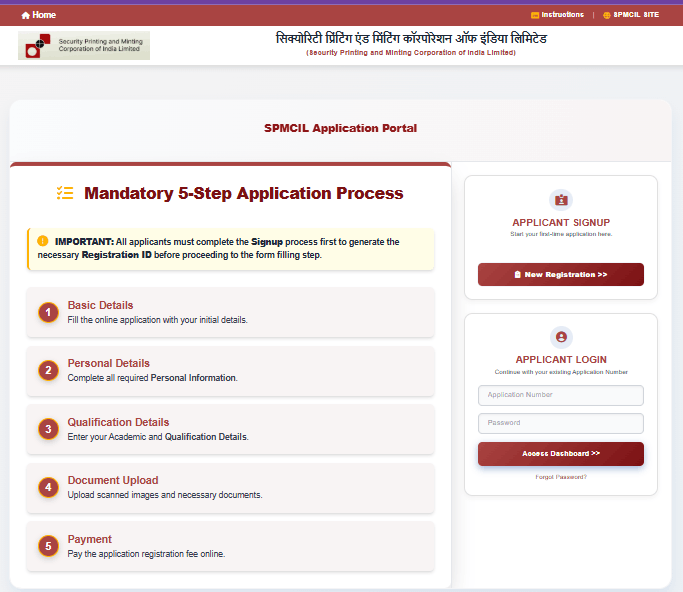Click the Hindi corporation title text
This screenshot has width=683, height=592.
coord(411,38)
